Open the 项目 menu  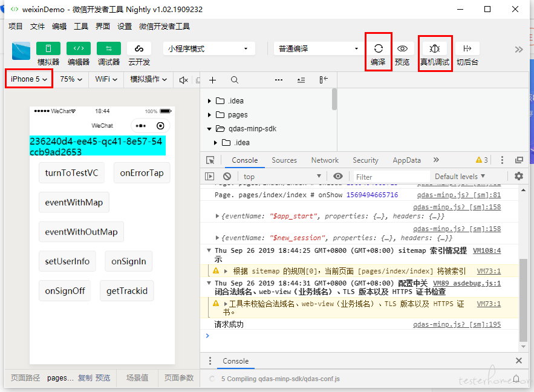tap(15, 26)
